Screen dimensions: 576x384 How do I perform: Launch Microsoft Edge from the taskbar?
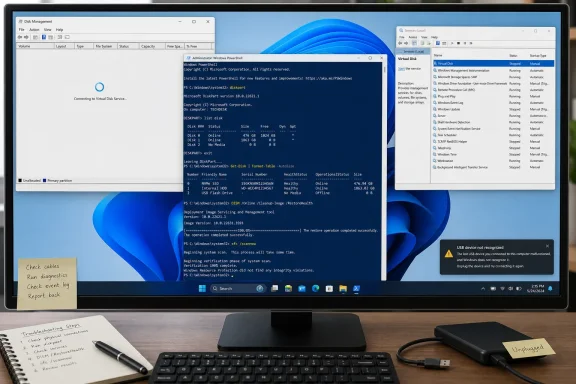[x=316, y=288]
